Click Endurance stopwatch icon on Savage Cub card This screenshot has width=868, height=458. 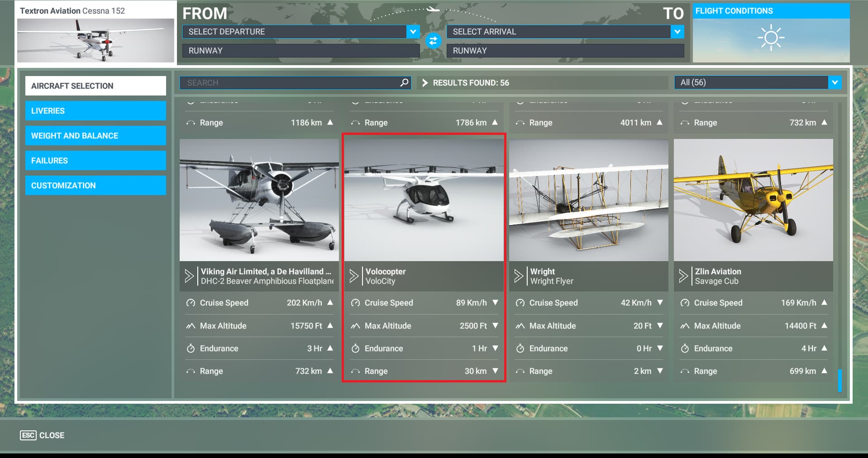[685, 348]
